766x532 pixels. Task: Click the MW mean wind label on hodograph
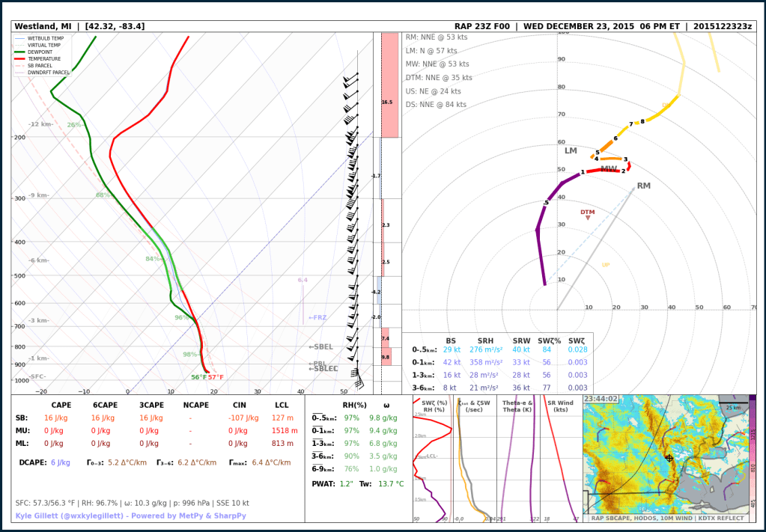point(608,170)
